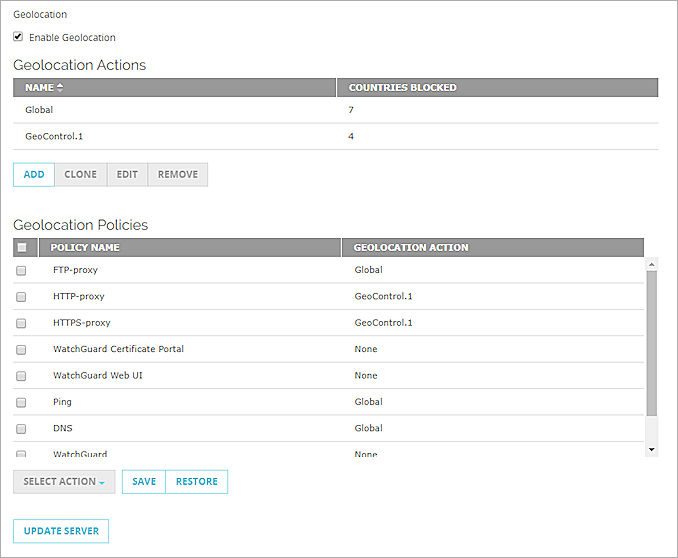The width and height of the screenshot is (678, 558).
Task: Sort by the NAME column arrow icon
Action: pyautogui.click(x=59, y=88)
